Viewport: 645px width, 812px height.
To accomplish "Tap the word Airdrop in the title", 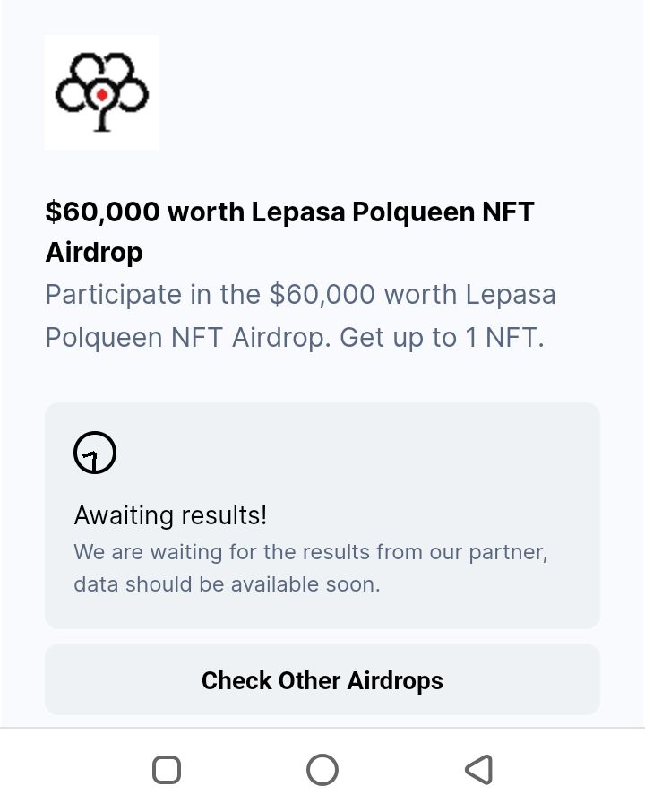I will (x=94, y=252).
